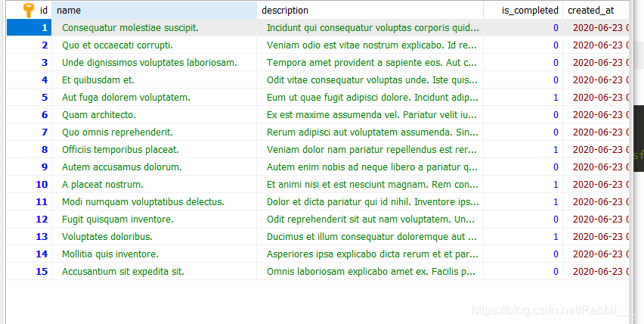
Task: Sort by the name column header
Action: [x=154, y=11]
